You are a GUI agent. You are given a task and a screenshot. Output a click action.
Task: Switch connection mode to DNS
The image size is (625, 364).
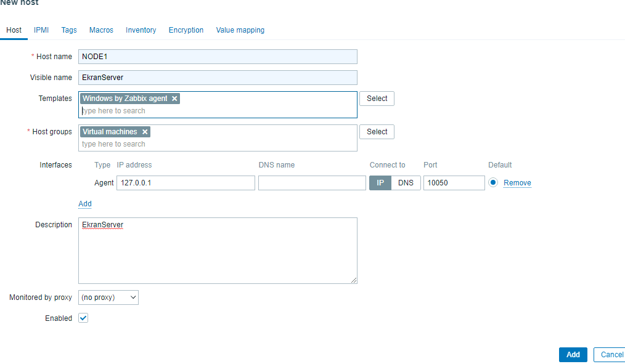[x=406, y=183]
